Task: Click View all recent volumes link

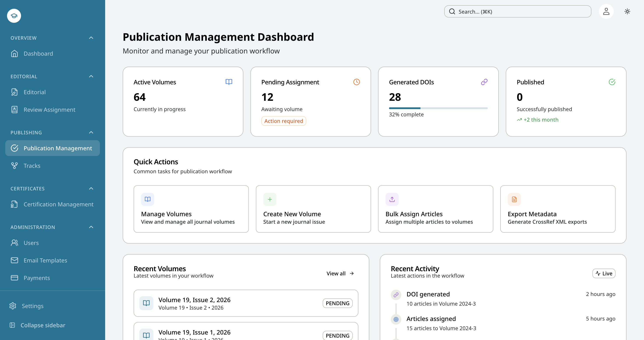Action: click(340, 273)
